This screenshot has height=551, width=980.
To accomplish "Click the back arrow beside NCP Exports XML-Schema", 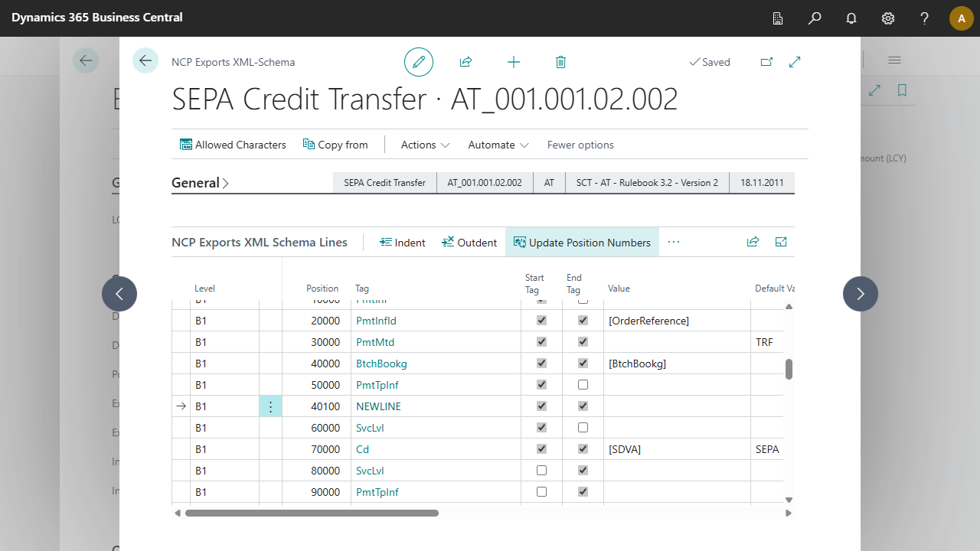I will pyautogui.click(x=145, y=60).
